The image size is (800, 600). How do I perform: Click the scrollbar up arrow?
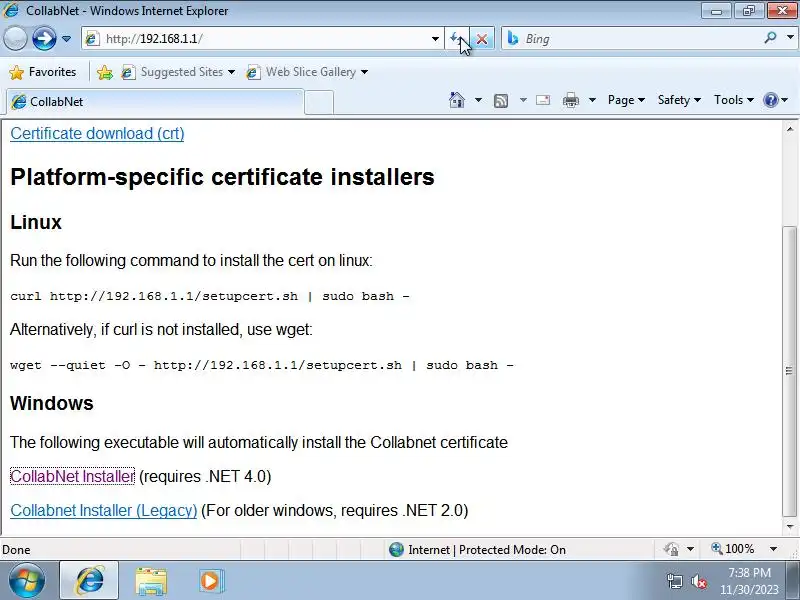click(790, 130)
